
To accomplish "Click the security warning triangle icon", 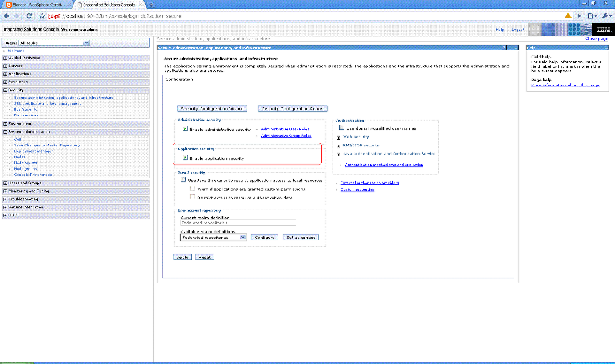I will tap(568, 16).
